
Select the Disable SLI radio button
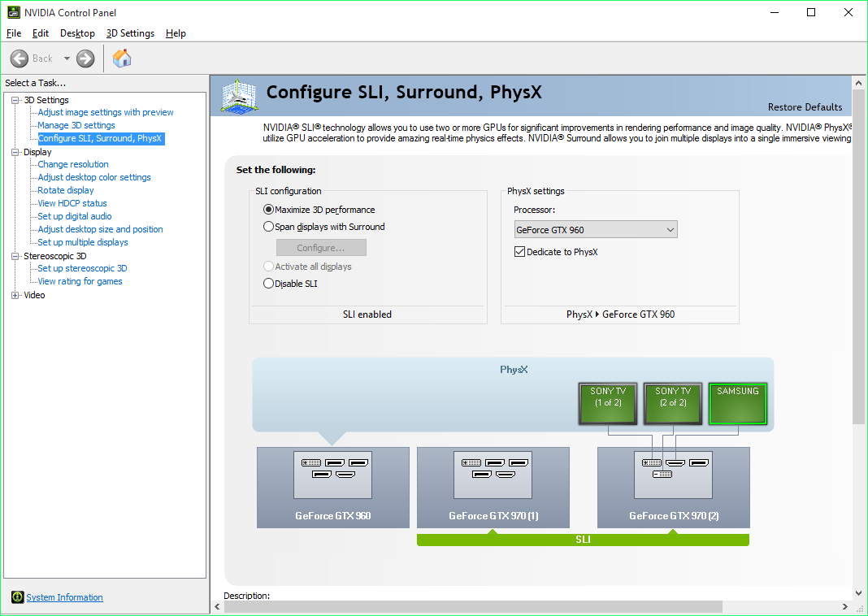coord(268,284)
